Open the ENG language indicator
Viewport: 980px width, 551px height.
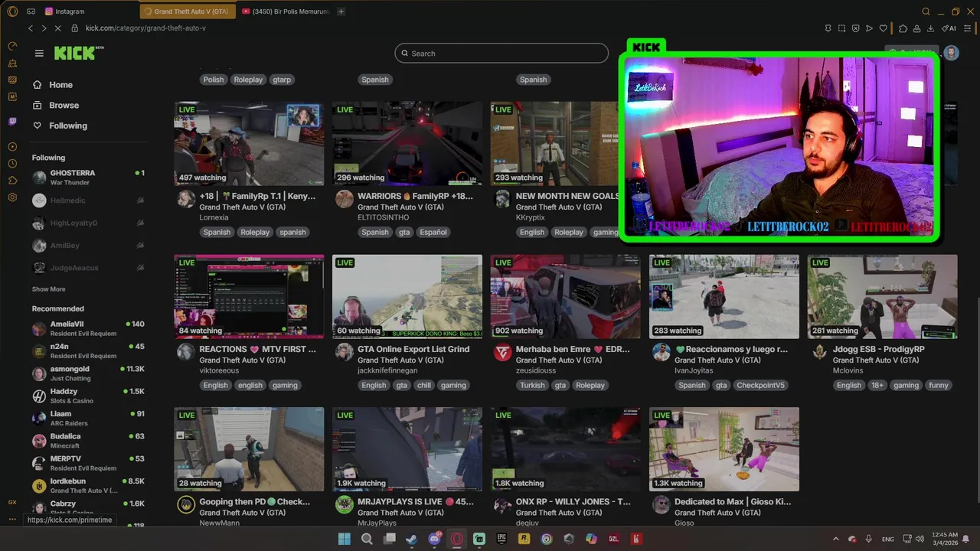pyautogui.click(x=887, y=539)
